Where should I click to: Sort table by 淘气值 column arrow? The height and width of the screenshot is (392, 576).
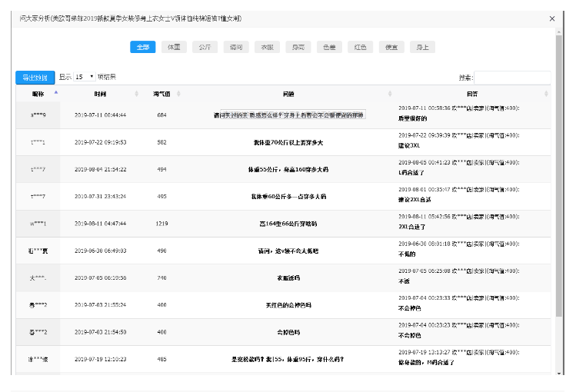(178, 94)
